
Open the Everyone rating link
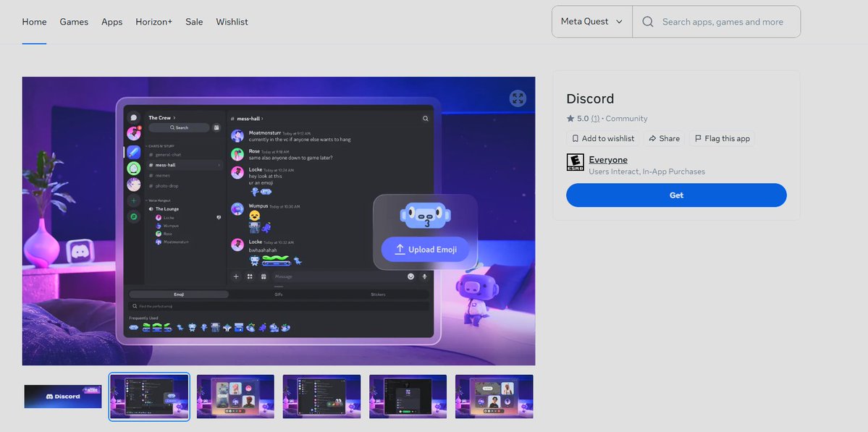[x=608, y=160]
